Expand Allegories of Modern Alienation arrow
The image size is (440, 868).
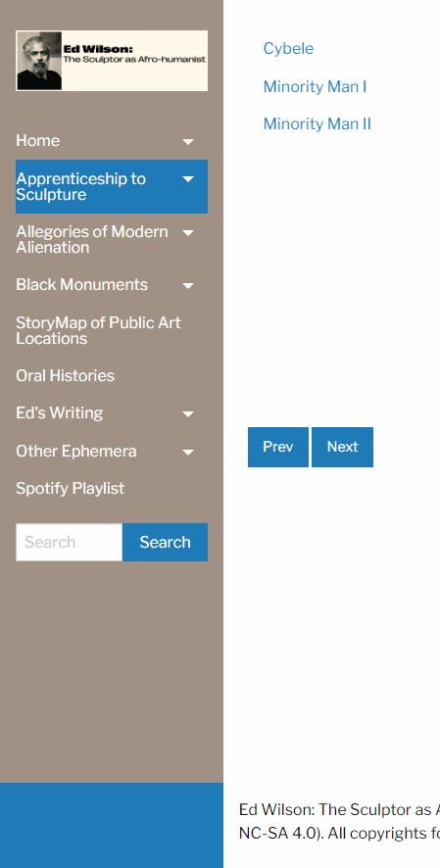[188, 232]
